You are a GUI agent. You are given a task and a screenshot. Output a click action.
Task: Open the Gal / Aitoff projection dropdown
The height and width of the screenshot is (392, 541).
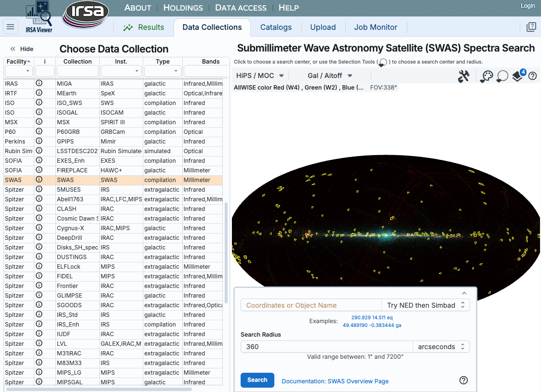(x=330, y=76)
